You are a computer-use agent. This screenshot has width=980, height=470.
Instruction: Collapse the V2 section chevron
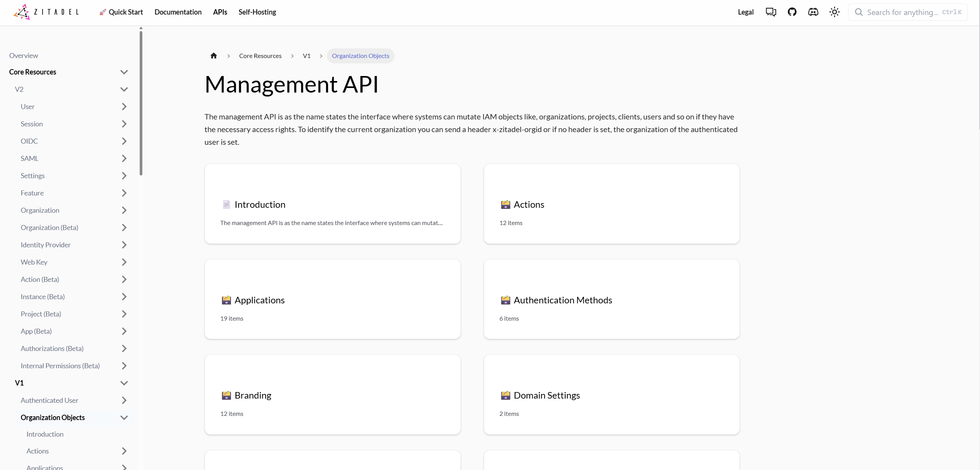124,89
